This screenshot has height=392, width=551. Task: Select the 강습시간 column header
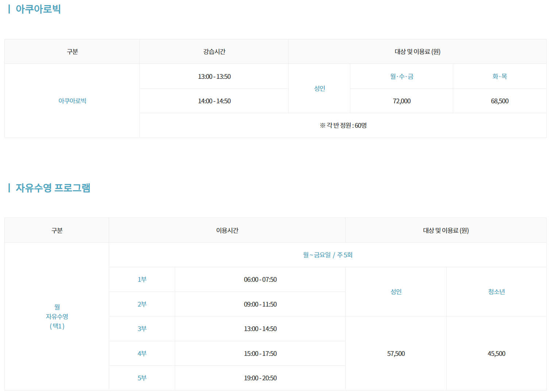(x=214, y=52)
